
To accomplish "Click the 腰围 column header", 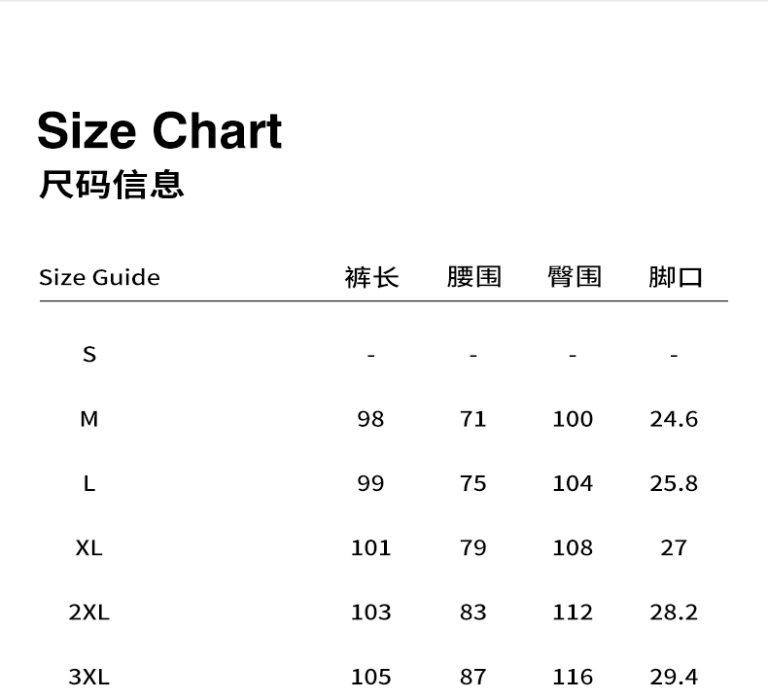I will point(473,277).
